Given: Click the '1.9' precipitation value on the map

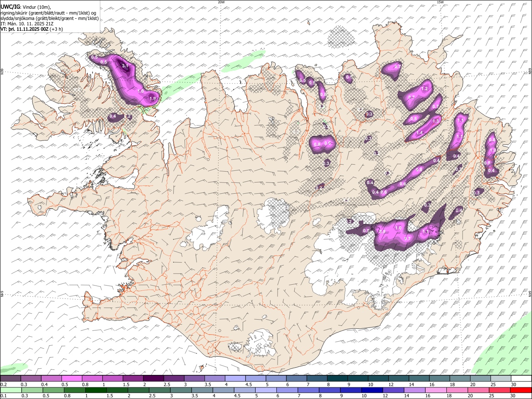Looking at the screenshot, I should [x=153, y=99].
